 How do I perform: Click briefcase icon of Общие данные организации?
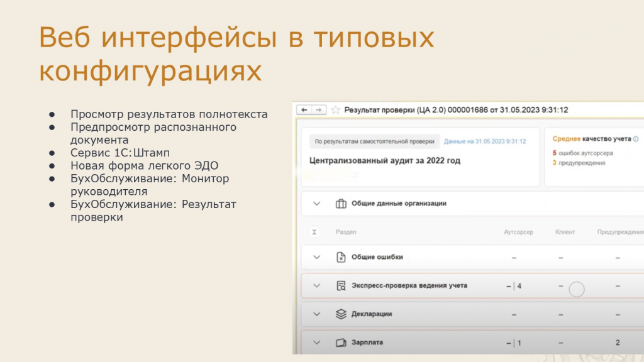(341, 204)
